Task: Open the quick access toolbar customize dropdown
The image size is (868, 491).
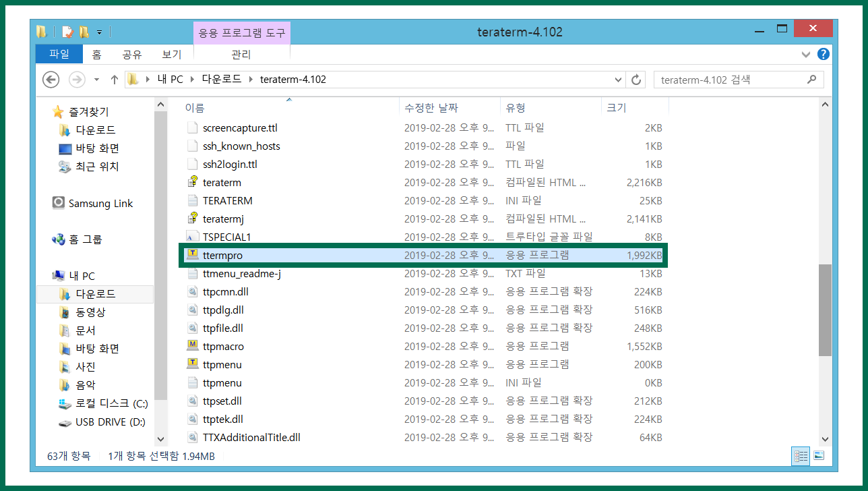Action: tap(100, 32)
